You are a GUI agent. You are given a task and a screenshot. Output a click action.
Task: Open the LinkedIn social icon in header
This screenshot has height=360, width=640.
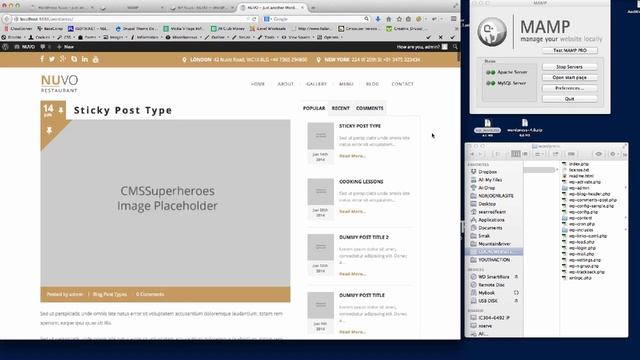coord(84,59)
